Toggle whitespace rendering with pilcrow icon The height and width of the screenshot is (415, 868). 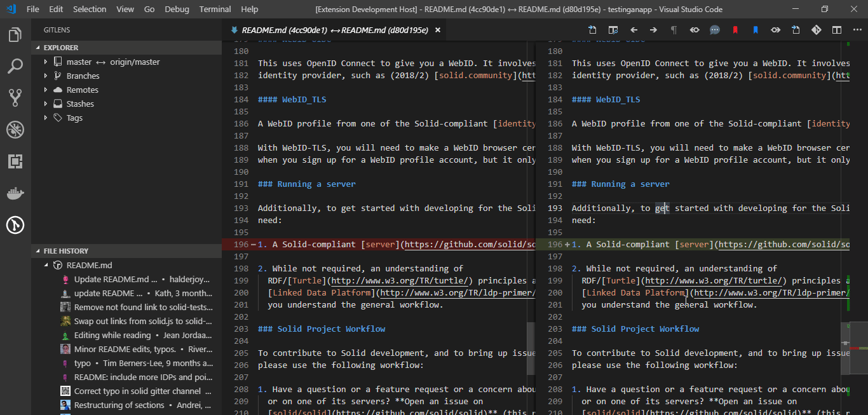click(x=674, y=30)
